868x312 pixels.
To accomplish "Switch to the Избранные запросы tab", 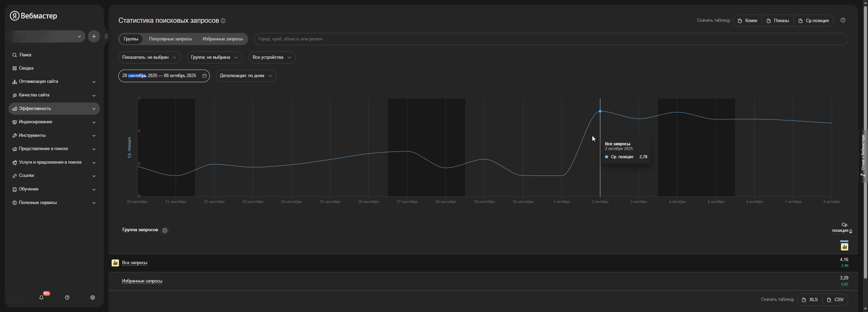I will (x=222, y=39).
